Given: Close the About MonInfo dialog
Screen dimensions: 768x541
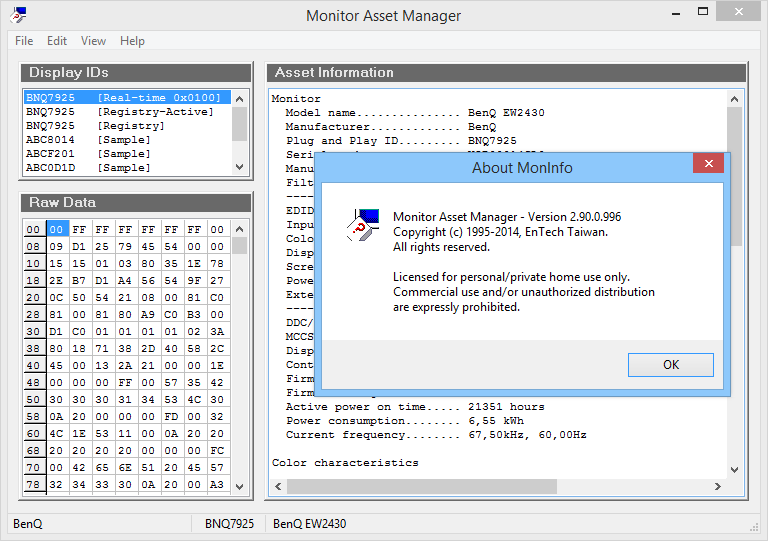Looking at the screenshot, I should click(x=708, y=164).
